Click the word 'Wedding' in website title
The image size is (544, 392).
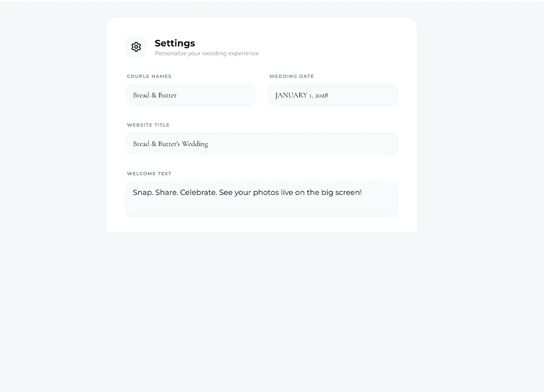195,144
